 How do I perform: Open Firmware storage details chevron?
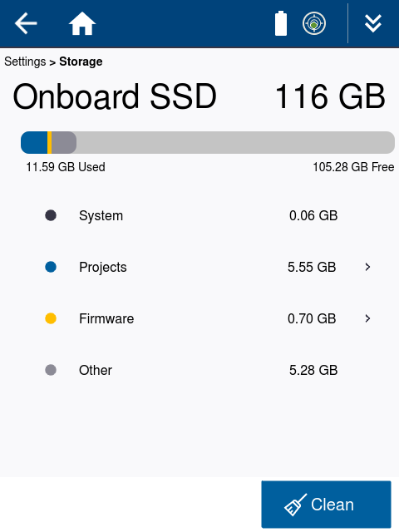coord(367,318)
